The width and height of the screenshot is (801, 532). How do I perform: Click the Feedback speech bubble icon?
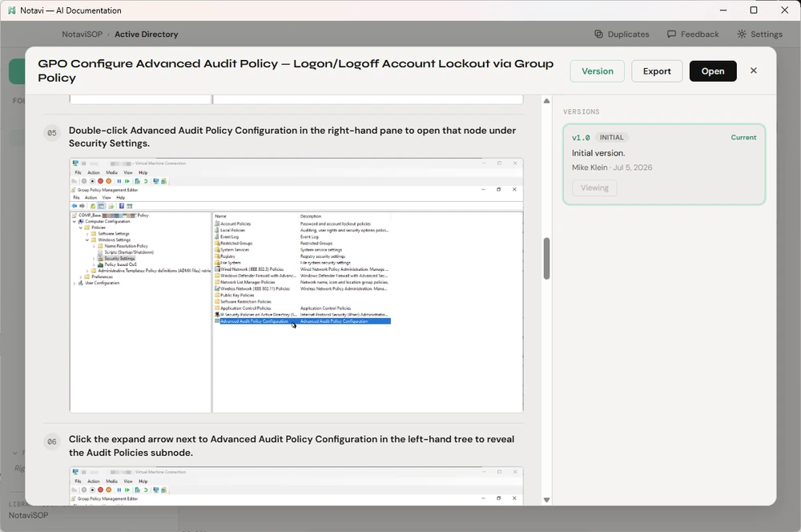[x=671, y=34]
